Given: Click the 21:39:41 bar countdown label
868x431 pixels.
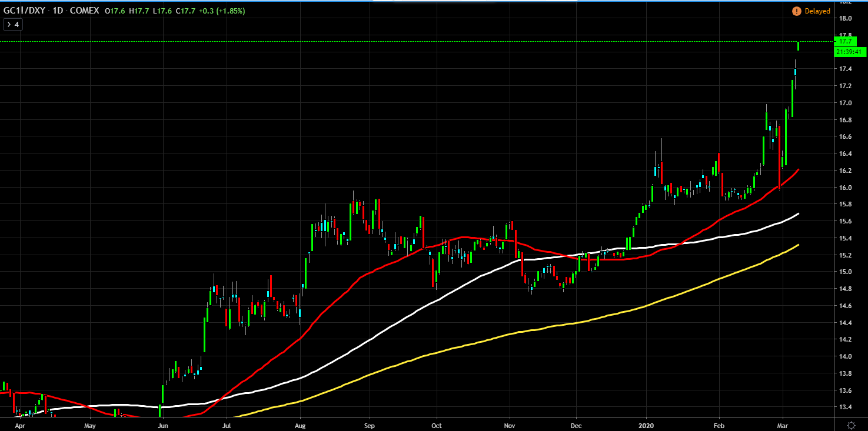Looking at the screenshot, I should 850,52.
